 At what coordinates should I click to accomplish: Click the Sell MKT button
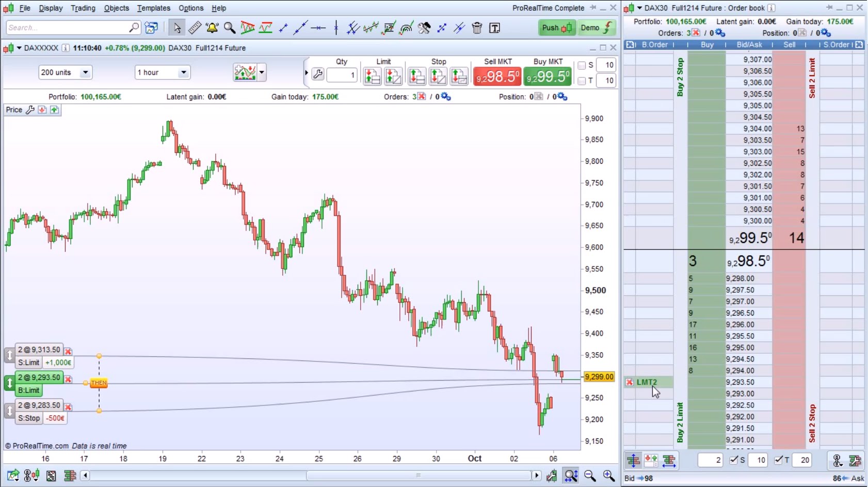(x=497, y=76)
